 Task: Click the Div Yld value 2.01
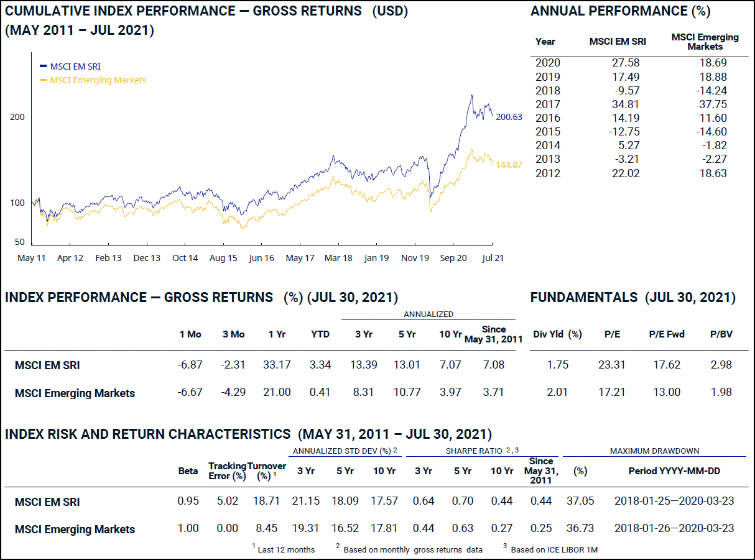coord(557,392)
